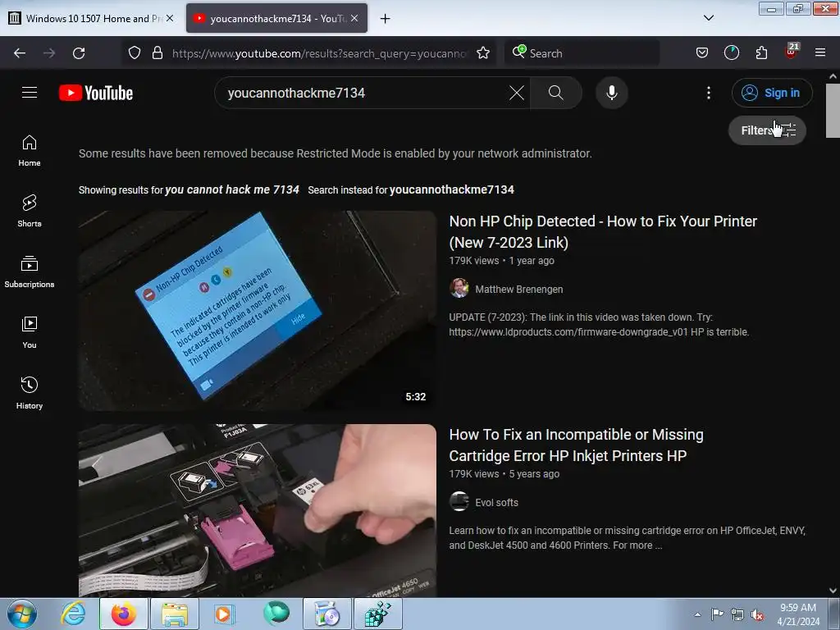Click the page vertical scrollbar thumb
840x630 pixels.
point(833,111)
